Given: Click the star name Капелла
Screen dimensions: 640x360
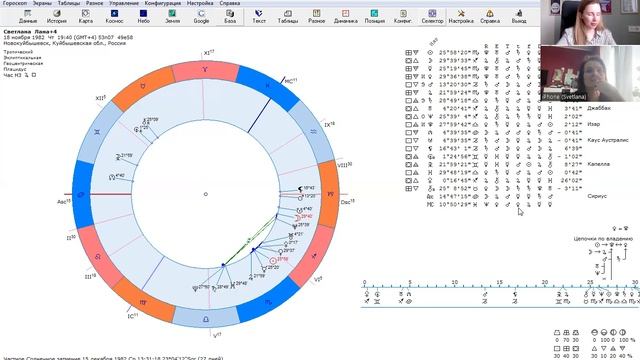Looking at the screenshot, I should pos(598,164).
